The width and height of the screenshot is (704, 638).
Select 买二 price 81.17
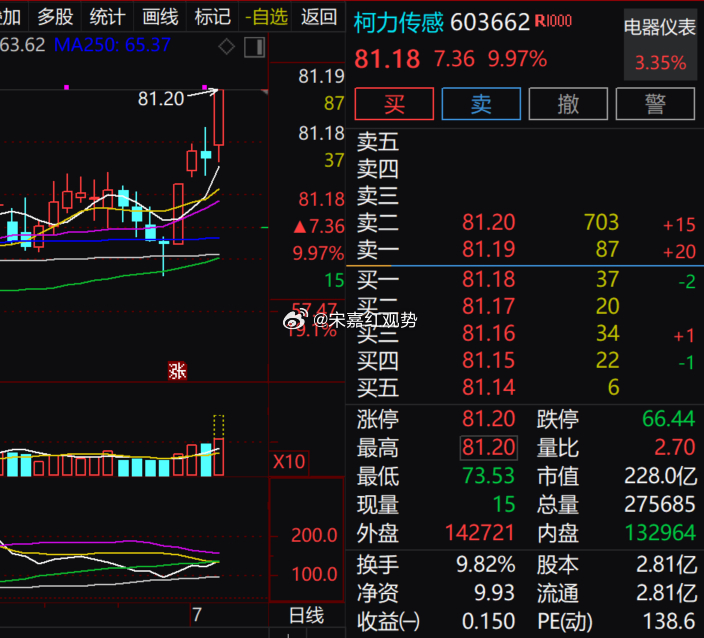click(489, 306)
